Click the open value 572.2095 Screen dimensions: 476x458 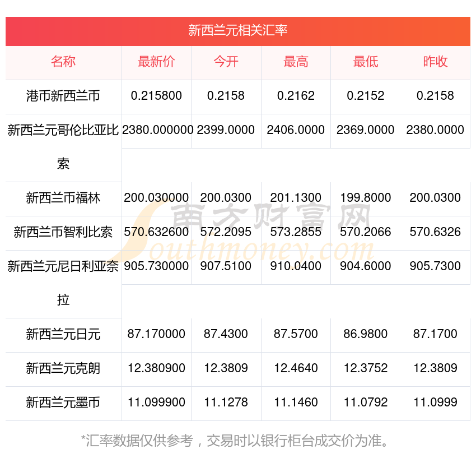226,232
